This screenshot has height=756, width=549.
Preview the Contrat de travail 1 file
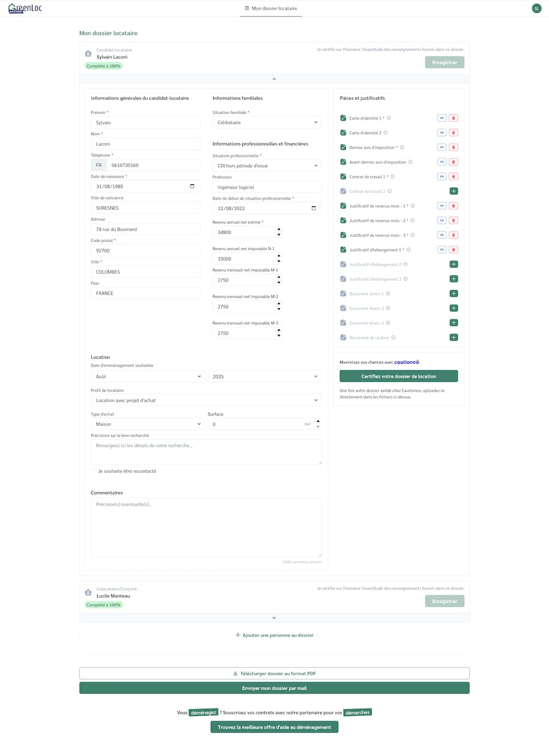click(441, 177)
